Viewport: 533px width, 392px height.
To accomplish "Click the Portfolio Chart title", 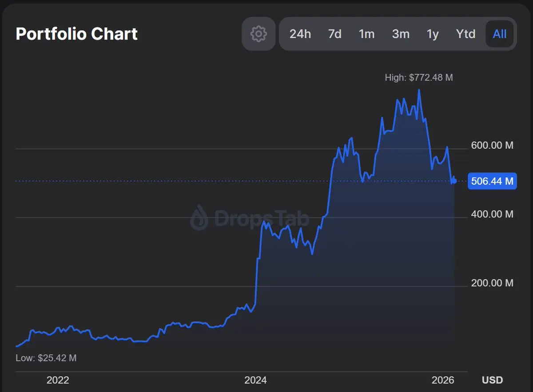I will click(77, 34).
